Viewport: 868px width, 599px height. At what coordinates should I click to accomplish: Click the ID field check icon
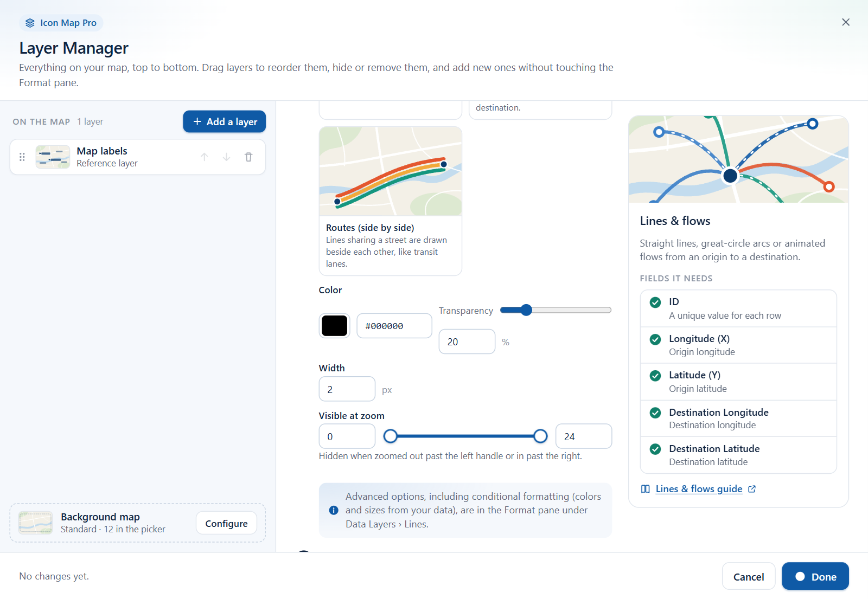click(x=655, y=302)
